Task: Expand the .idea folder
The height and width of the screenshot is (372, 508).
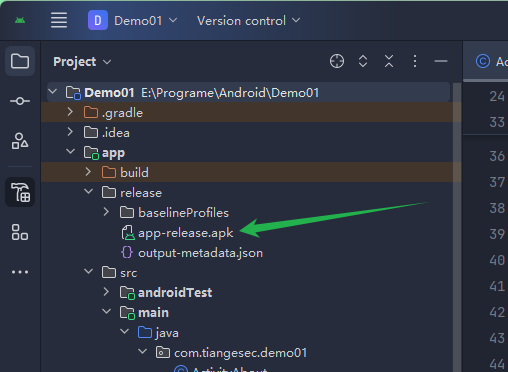Action: tap(70, 132)
